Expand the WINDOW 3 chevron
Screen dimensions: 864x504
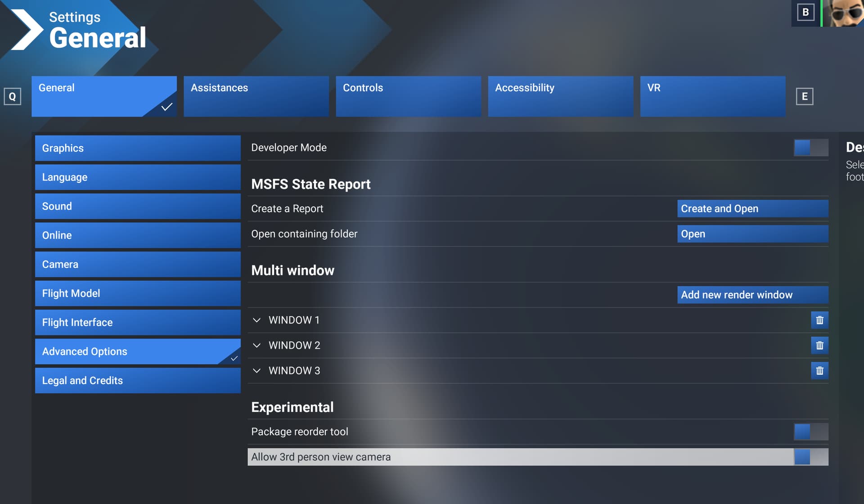pyautogui.click(x=256, y=370)
